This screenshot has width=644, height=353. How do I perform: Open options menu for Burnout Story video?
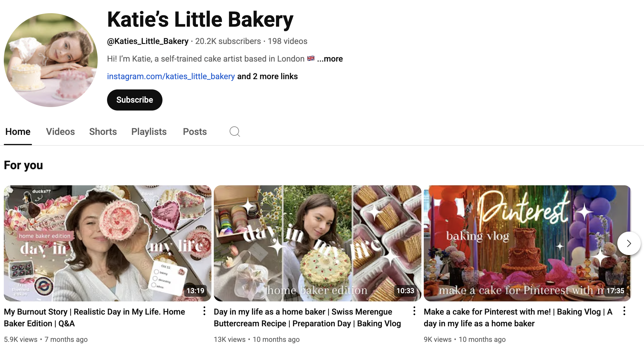tap(204, 311)
